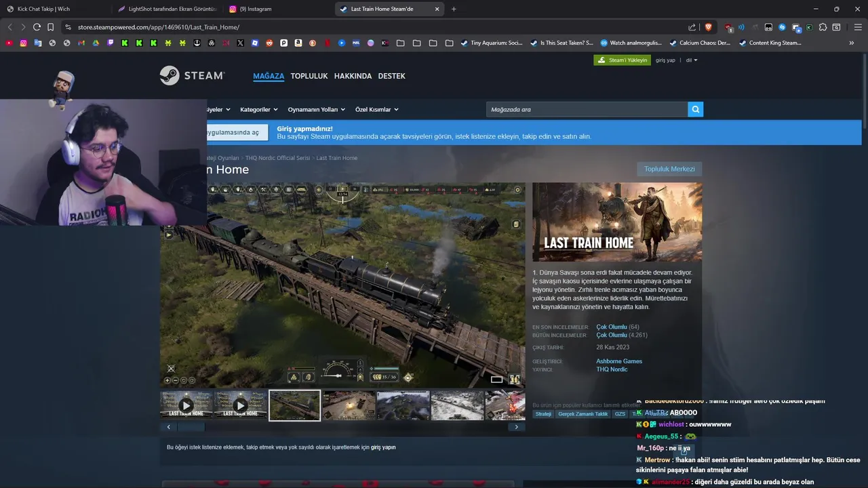This screenshot has height=488, width=868.
Task: Open X (Twitter) bookmark icon
Action: tap(240, 43)
